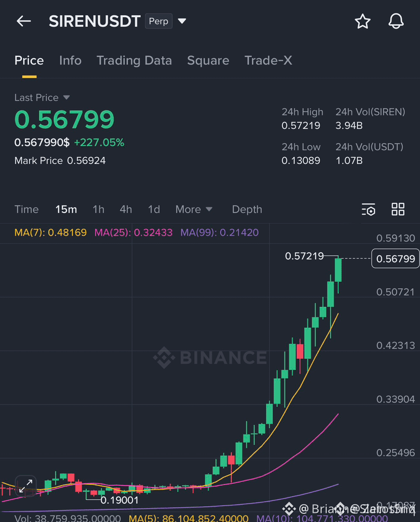Tap the 24h Vol(USDT) value 1.07B

(349, 161)
